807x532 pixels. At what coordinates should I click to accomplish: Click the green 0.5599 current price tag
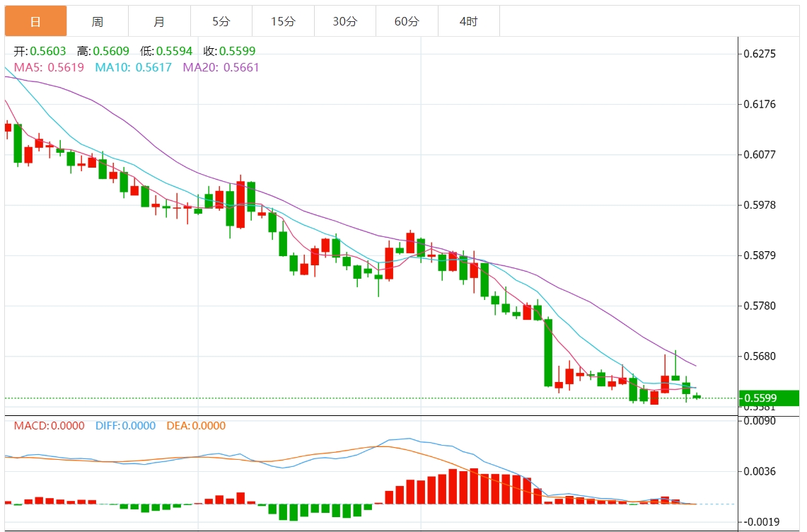coord(769,398)
